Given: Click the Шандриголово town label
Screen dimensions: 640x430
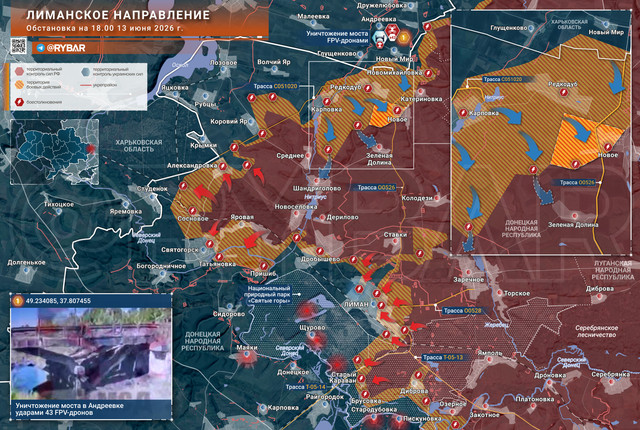Looking at the screenshot, I should point(317,188).
